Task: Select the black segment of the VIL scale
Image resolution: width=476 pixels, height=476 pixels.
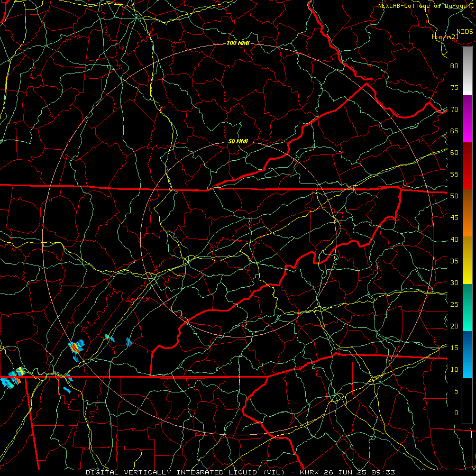Action: (x=467, y=401)
